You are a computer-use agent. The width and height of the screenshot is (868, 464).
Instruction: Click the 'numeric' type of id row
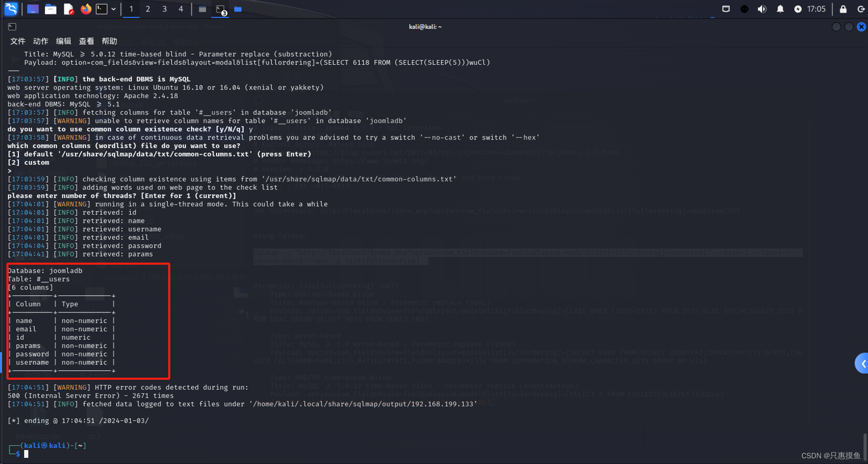click(76, 338)
